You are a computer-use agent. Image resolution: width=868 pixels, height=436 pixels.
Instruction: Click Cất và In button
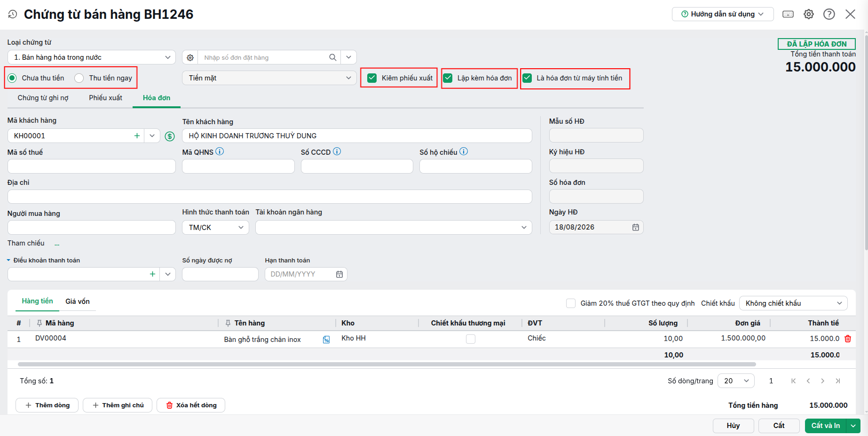(826, 426)
